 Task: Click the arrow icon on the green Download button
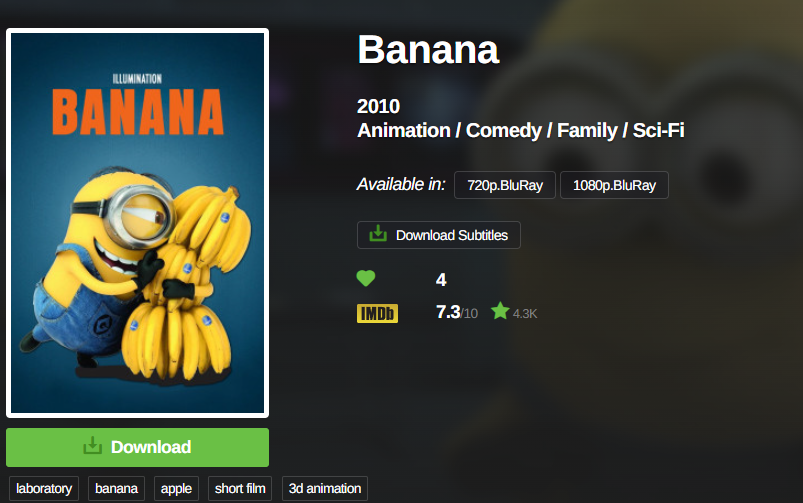pyautogui.click(x=93, y=446)
